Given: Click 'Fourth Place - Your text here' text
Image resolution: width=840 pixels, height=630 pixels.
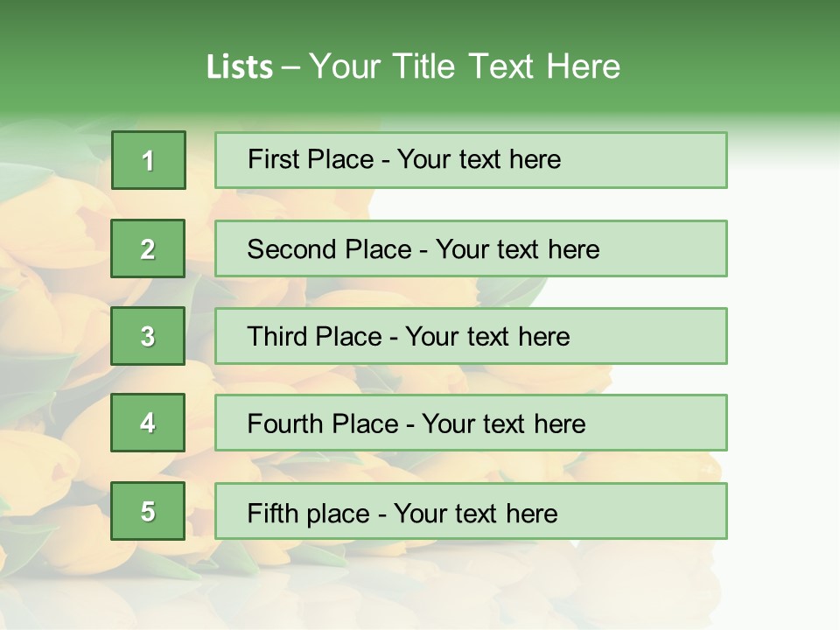Looking at the screenshot, I should (416, 423).
